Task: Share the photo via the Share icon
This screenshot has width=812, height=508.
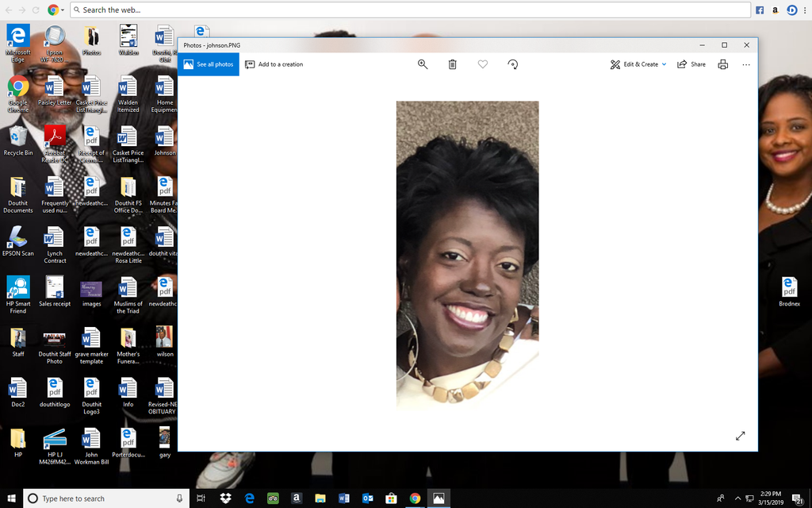Action: pyautogui.click(x=689, y=64)
